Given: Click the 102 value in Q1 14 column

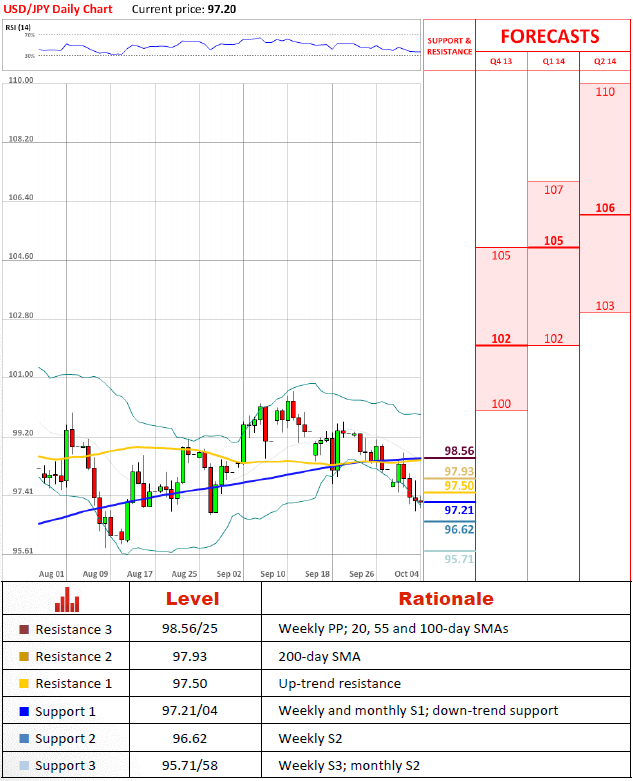Looking at the screenshot, I should coord(553,339).
